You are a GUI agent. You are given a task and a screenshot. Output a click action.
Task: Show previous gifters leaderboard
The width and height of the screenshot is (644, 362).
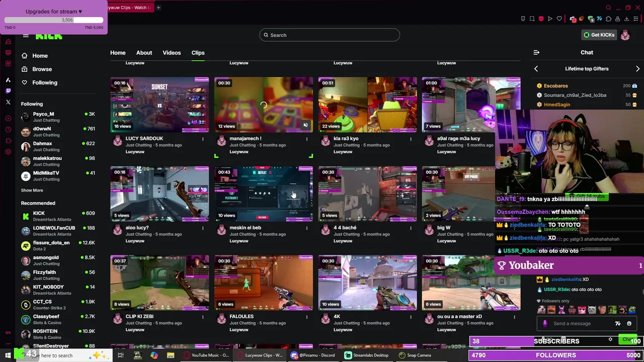(x=536, y=68)
